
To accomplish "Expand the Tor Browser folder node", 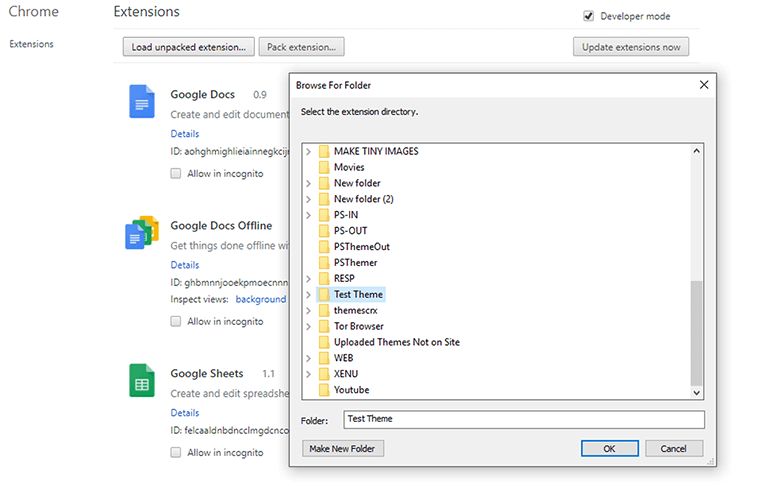I will click(309, 326).
